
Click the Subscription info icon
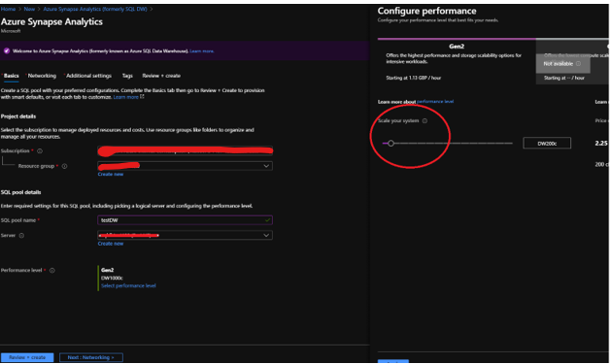[40, 151]
